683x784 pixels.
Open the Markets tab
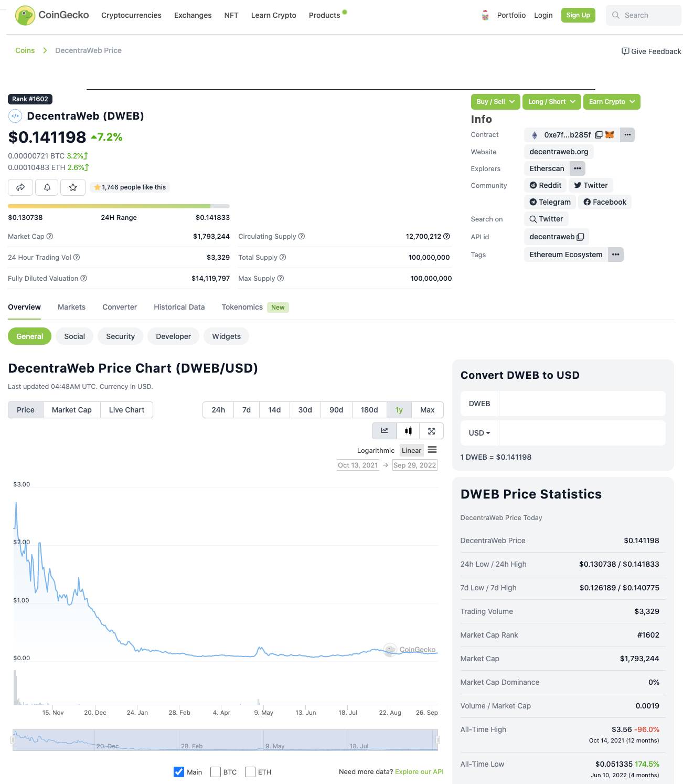coord(71,307)
